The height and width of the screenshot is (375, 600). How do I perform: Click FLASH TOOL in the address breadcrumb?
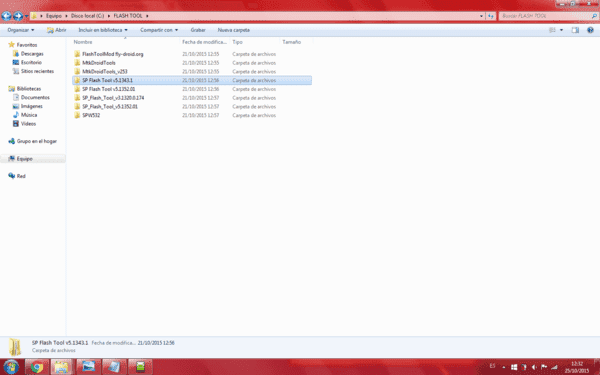pyautogui.click(x=128, y=16)
